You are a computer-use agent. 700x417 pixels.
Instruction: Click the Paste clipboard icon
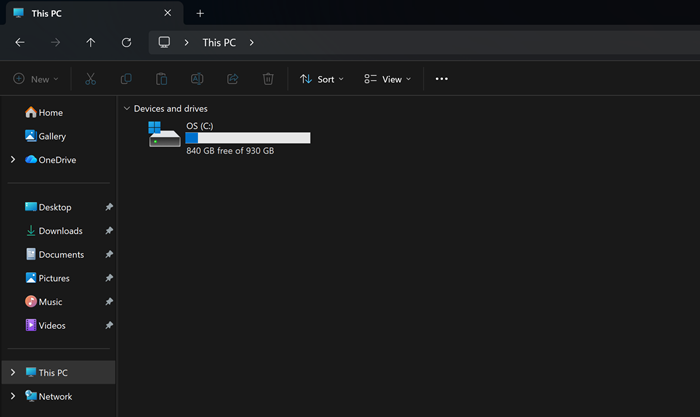(162, 79)
